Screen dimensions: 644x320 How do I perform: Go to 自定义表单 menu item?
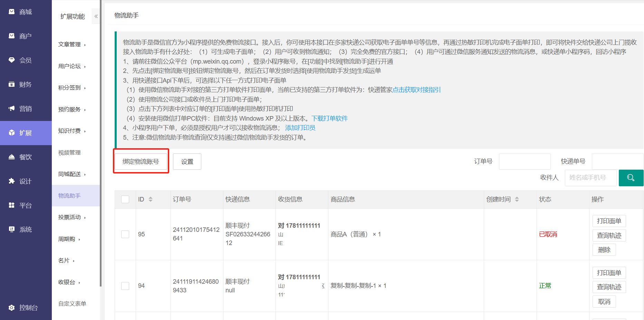tap(72, 304)
